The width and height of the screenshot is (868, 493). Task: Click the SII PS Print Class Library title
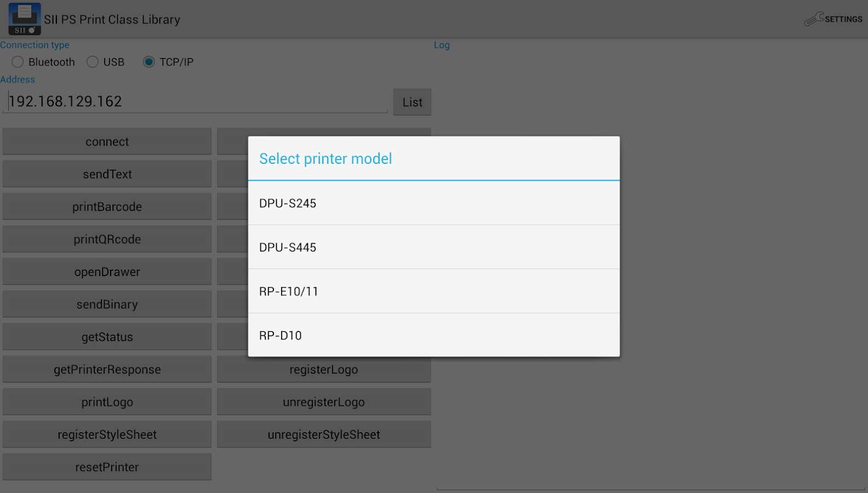112,20
